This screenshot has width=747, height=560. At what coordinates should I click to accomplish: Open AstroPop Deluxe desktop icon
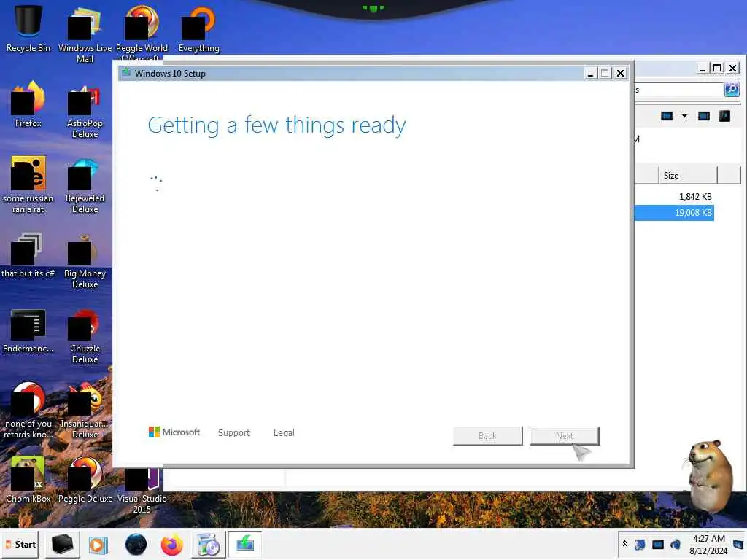[85, 111]
